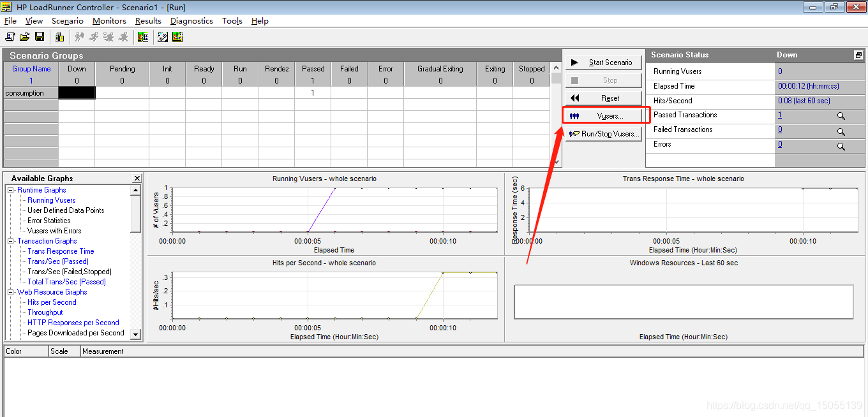Click the grayed-out Stop Vusers toolbar icon

click(x=123, y=37)
